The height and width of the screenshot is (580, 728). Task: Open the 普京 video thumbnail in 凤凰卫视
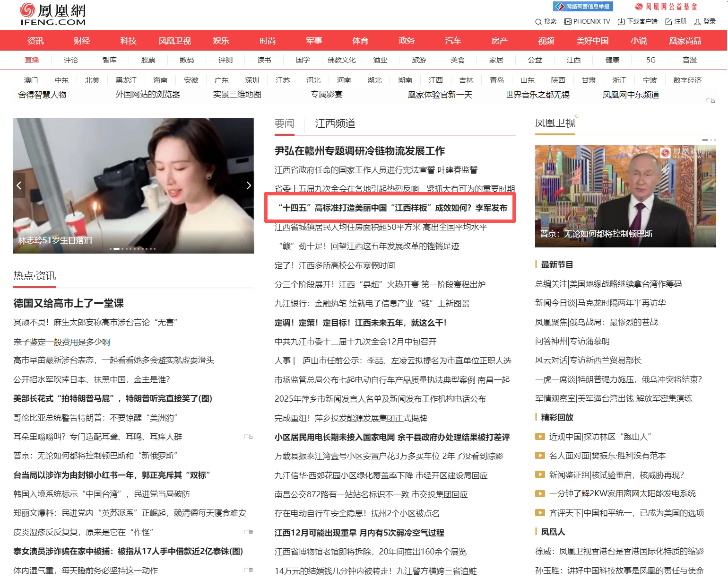(625, 196)
